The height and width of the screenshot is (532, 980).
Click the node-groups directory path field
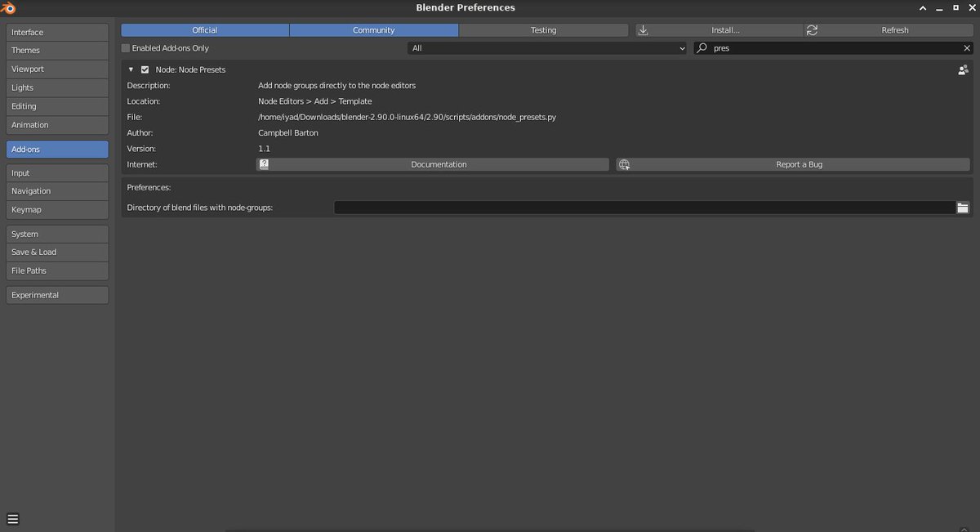pos(644,208)
